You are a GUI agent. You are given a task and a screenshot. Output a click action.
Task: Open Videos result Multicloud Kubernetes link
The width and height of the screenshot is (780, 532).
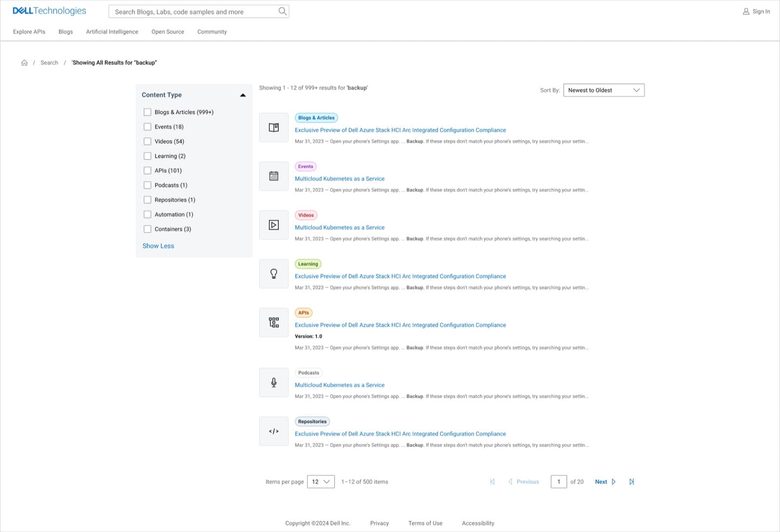[339, 228]
